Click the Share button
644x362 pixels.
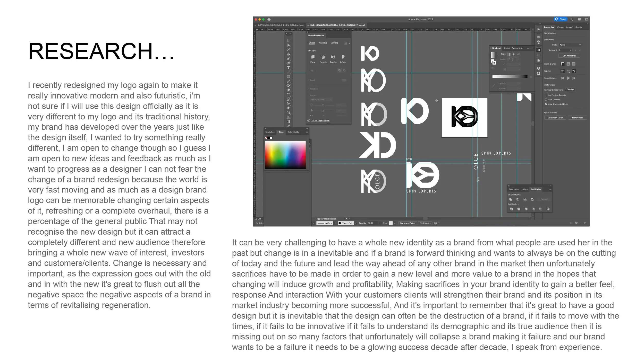(561, 19)
